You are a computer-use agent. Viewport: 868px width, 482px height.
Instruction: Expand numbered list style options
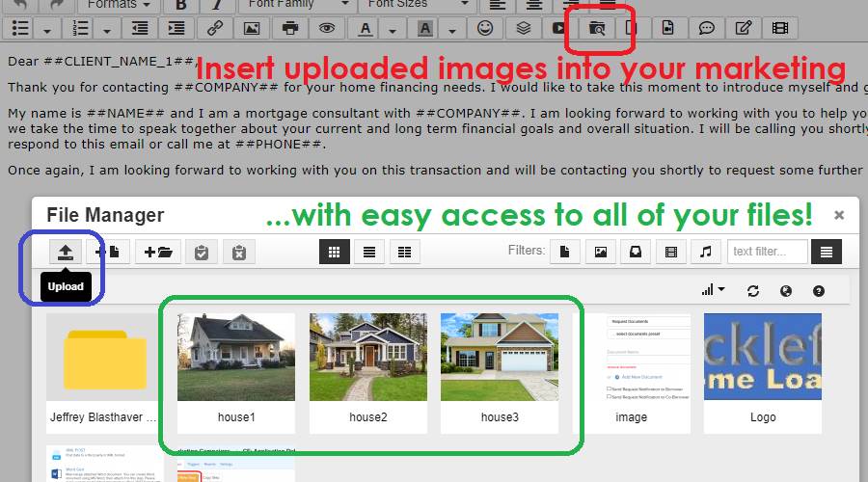point(107,28)
